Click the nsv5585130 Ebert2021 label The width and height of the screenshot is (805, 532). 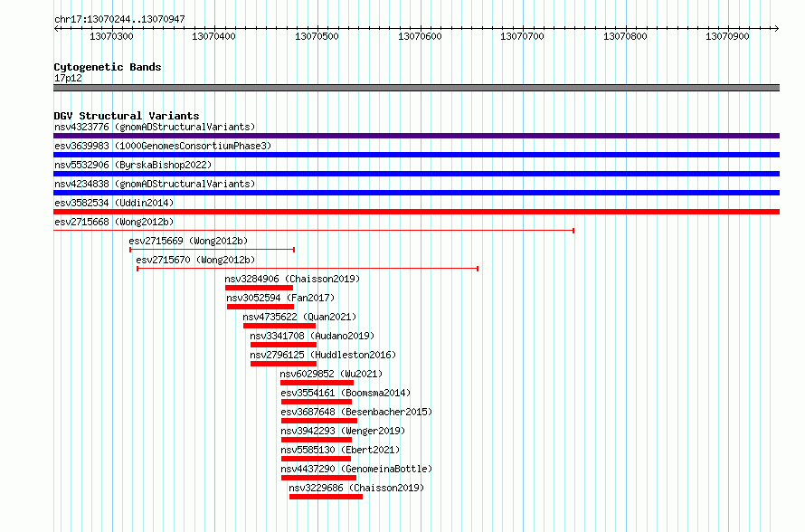340,450
